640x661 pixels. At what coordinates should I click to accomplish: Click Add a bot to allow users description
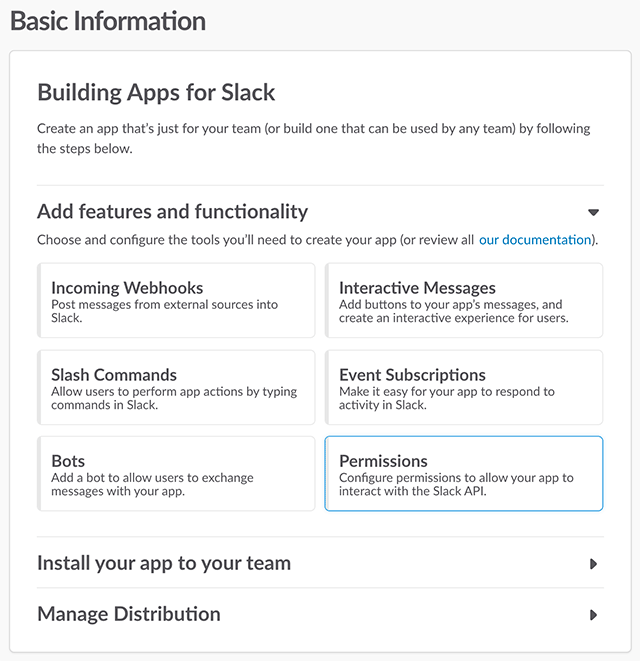point(152,484)
